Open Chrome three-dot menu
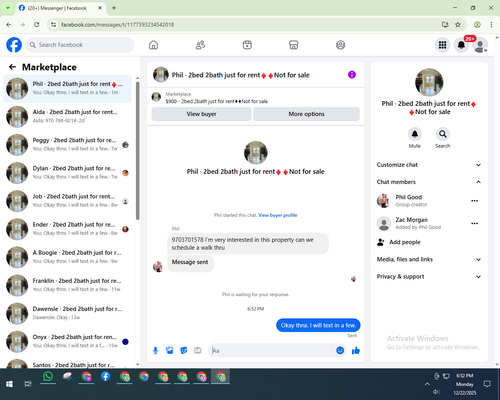This screenshot has width=500, height=400. point(491,24)
